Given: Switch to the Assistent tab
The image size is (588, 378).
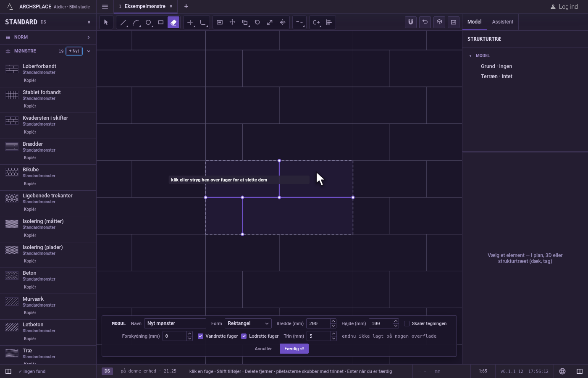Looking at the screenshot, I should tap(503, 22).
